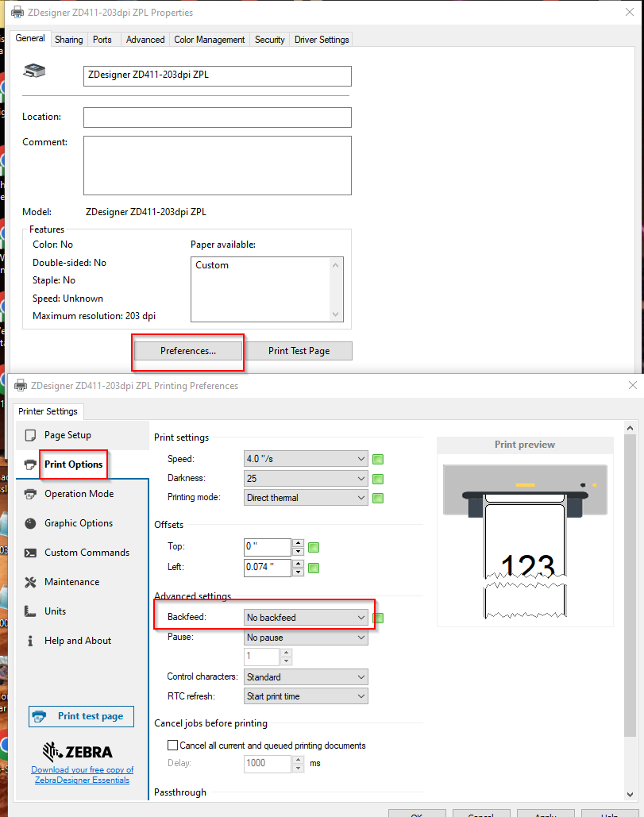This screenshot has height=817, width=644.
Task: Switch to the Ports tab
Action: [102, 39]
